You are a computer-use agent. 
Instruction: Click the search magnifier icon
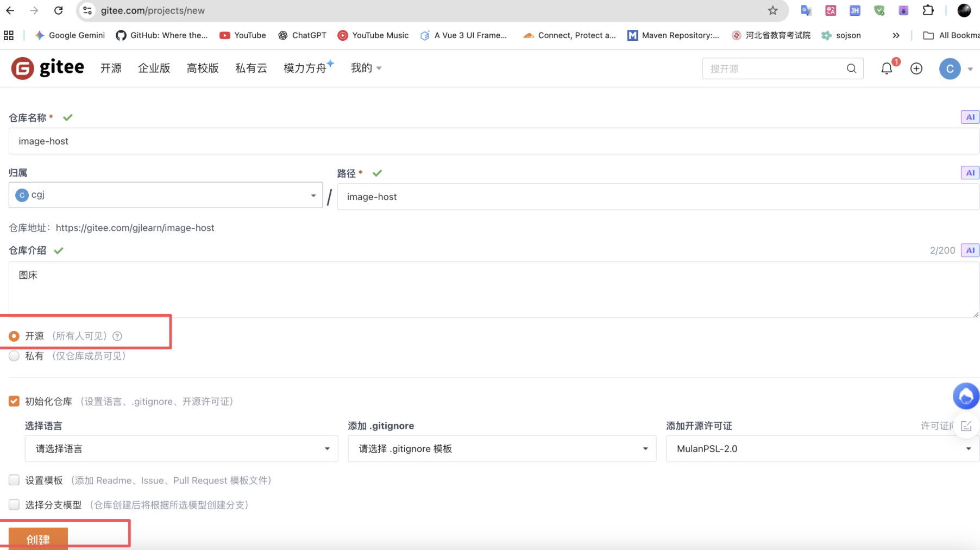coord(851,68)
